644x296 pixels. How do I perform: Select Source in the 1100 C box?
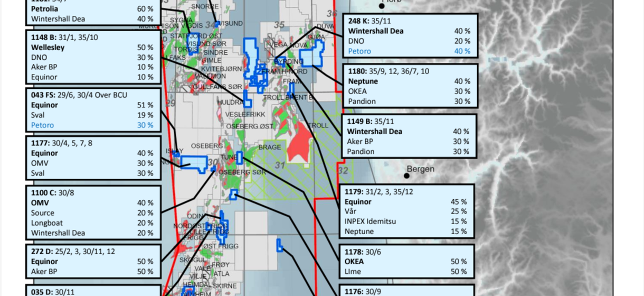tap(42, 213)
